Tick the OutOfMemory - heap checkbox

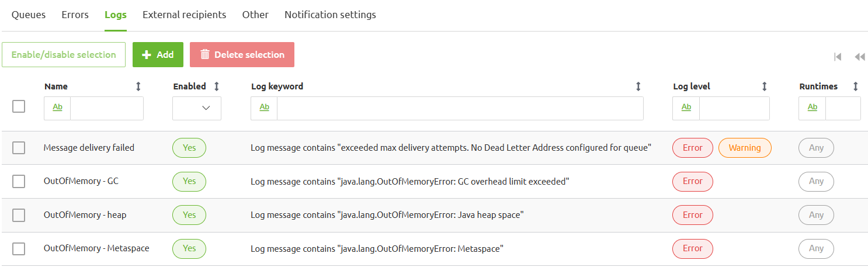pyautogui.click(x=19, y=215)
